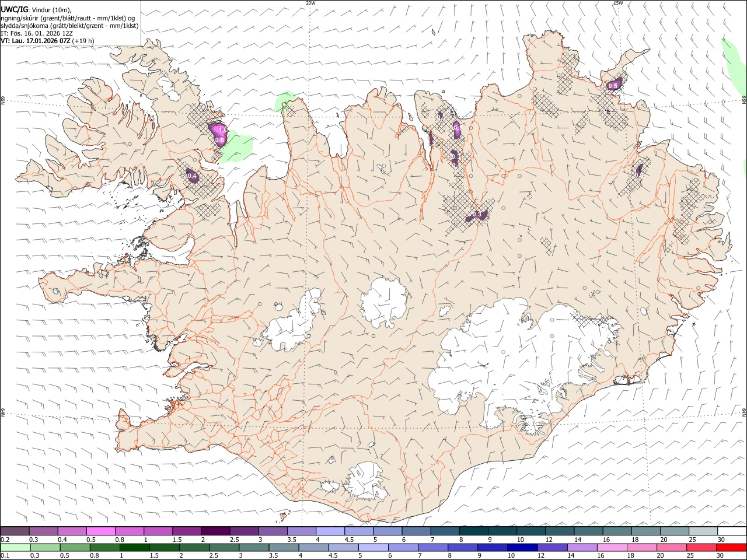The height and width of the screenshot is (560, 747).
Task: Click the 6 swatch on snow scale
Action: (x=416, y=531)
